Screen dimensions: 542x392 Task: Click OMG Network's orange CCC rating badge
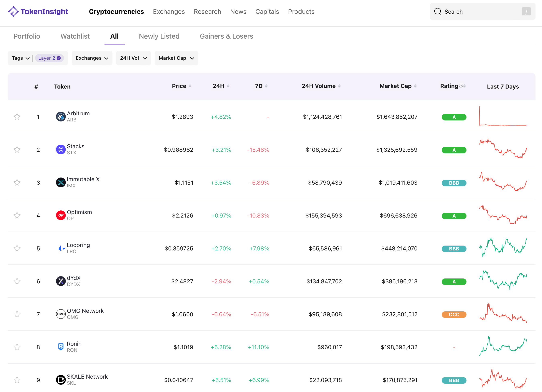click(x=454, y=314)
